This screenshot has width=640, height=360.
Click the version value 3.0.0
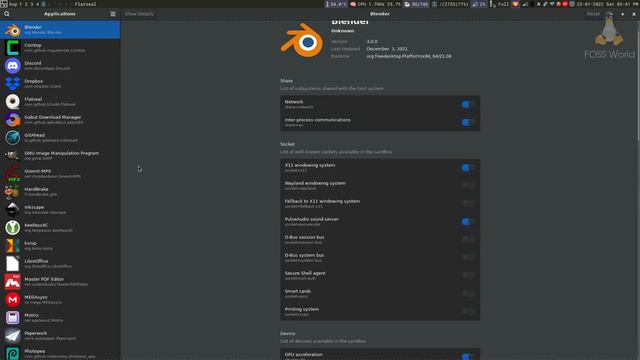click(x=372, y=42)
